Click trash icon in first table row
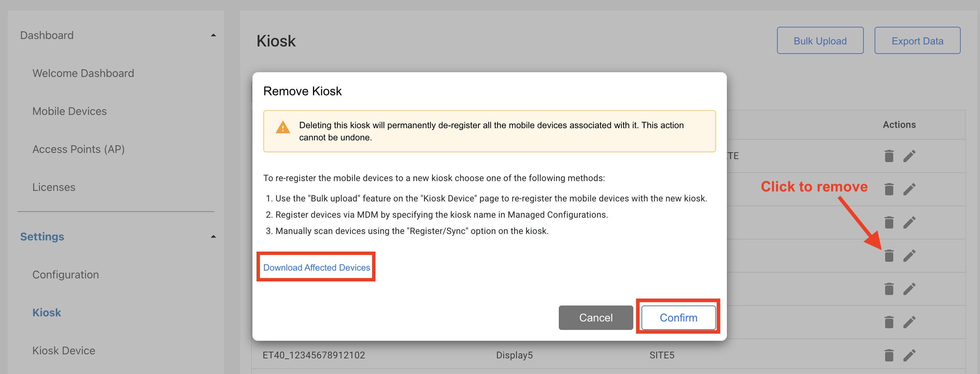 [889, 156]
